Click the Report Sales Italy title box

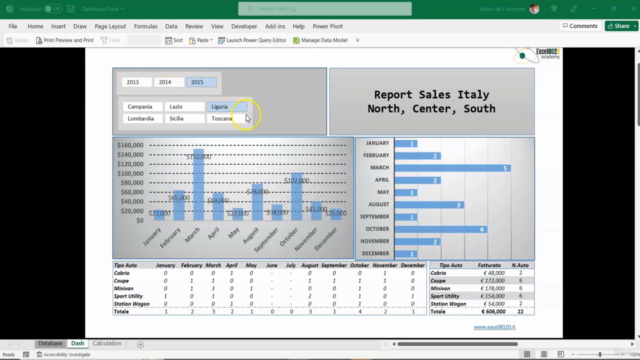click(431, 101)
